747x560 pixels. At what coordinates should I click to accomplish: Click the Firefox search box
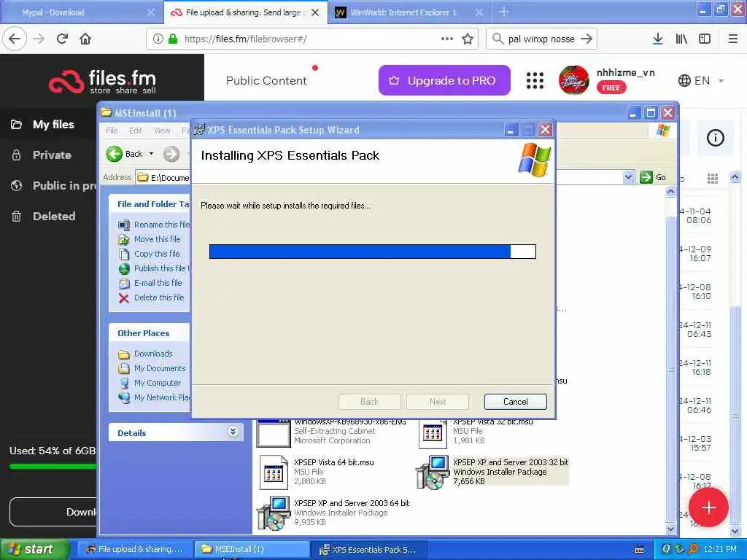click(x=541, y=39)
